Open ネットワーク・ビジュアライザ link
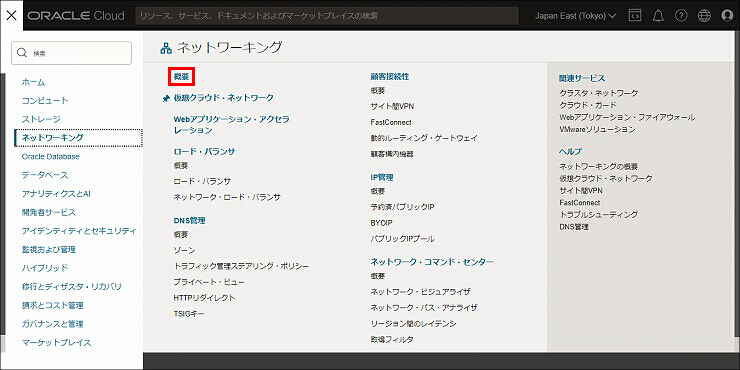Viewport: 740px width, 370px height. (420, 292)
